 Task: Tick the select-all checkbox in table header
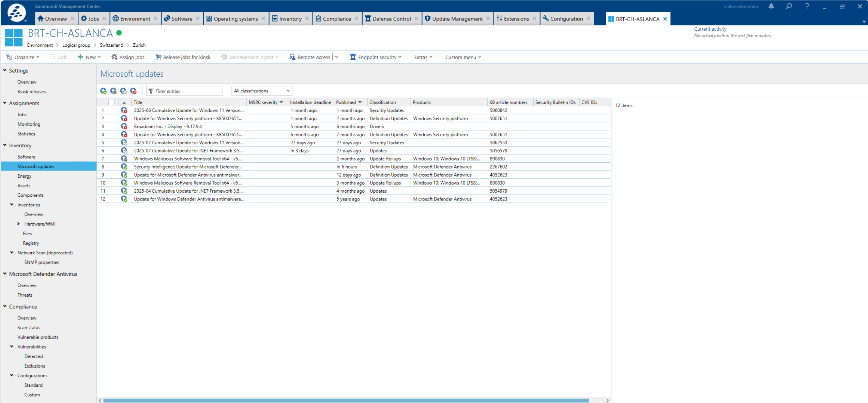tap(111, 102)
